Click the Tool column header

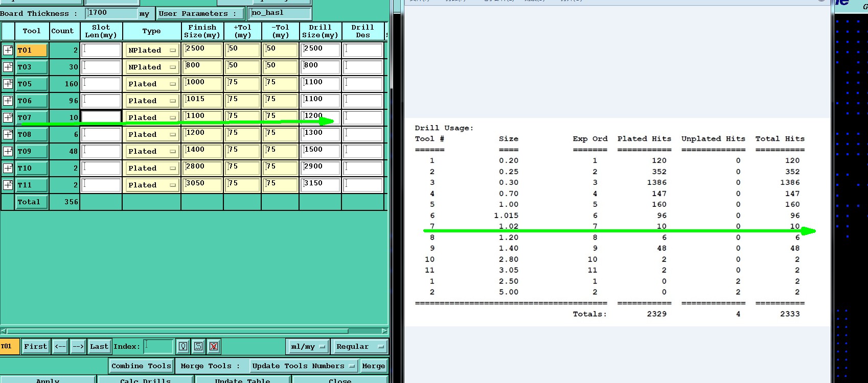32,31
